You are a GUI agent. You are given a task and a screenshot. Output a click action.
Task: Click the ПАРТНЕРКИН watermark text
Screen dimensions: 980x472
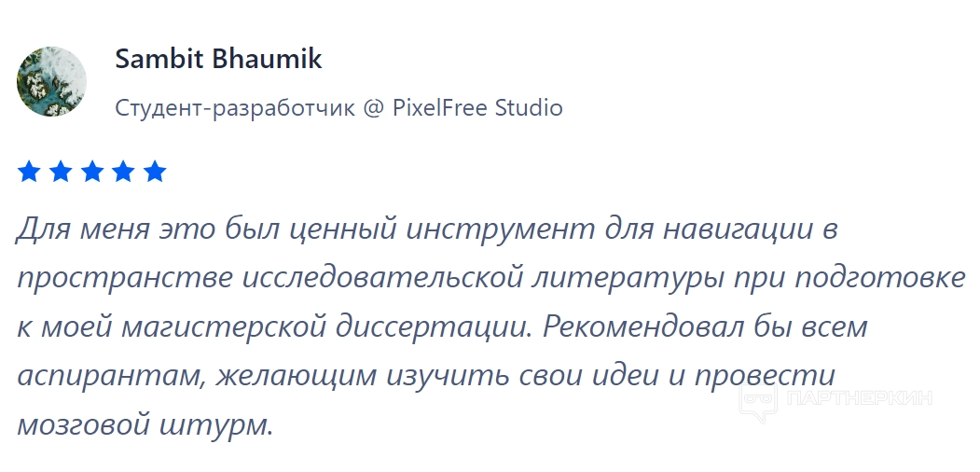860,400
